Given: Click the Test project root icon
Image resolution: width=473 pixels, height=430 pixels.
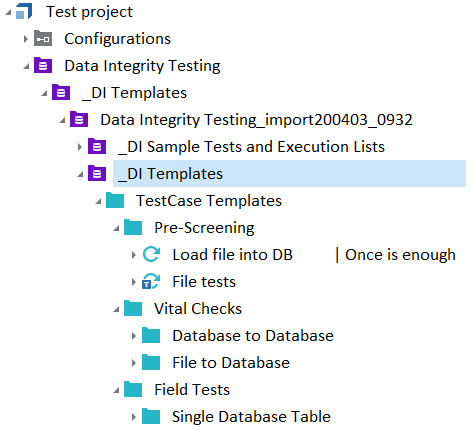Looking at the screenshot, I should (24, 11).
